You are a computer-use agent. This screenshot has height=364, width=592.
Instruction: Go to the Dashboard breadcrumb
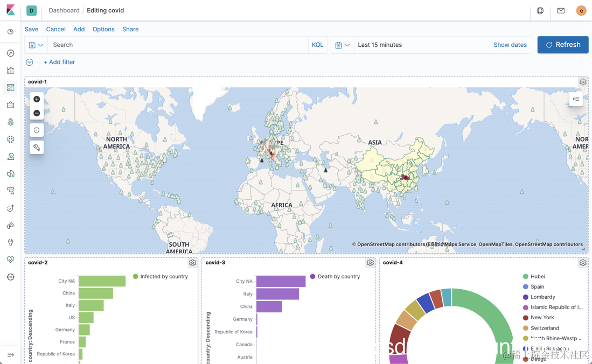pyautogui.click(x=64, y=11)
